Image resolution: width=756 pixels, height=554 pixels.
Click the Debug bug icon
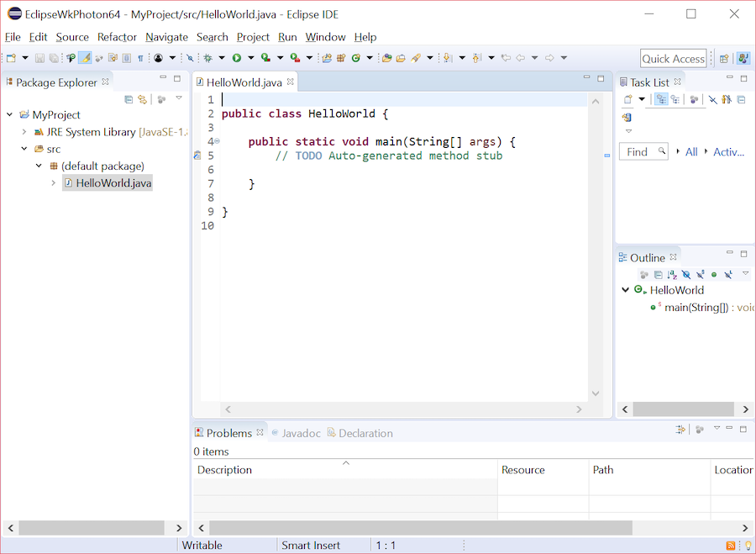coord(207,58)
